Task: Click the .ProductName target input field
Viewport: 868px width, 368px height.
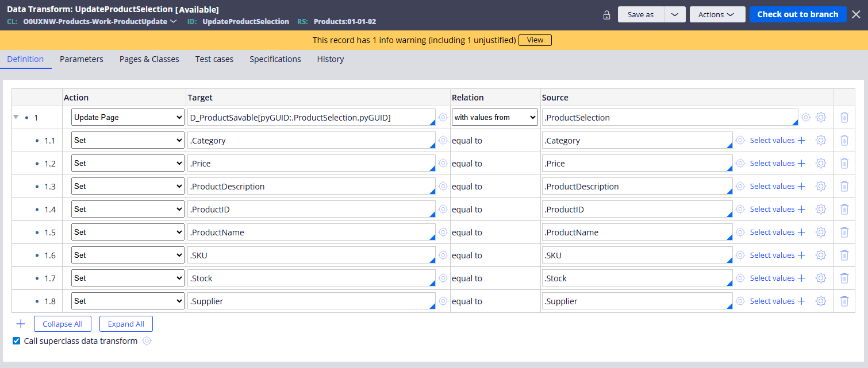Action: tap(310, 233)
